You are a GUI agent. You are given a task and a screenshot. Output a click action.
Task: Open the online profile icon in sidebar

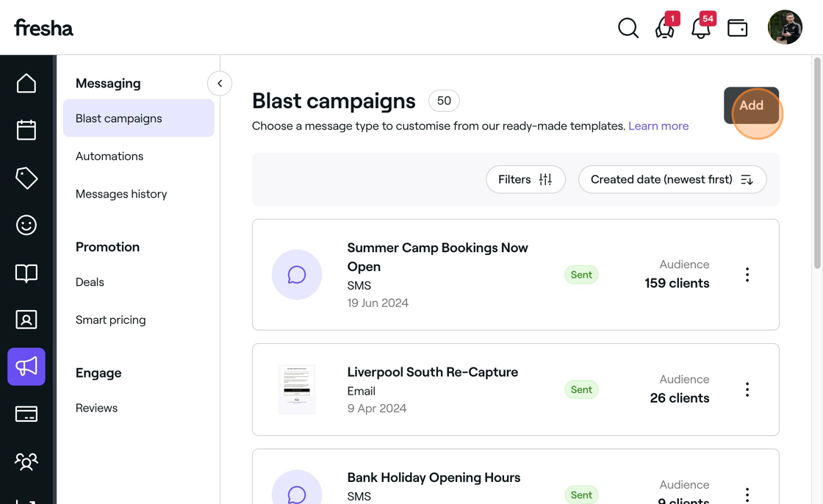(x=26, y=319)
